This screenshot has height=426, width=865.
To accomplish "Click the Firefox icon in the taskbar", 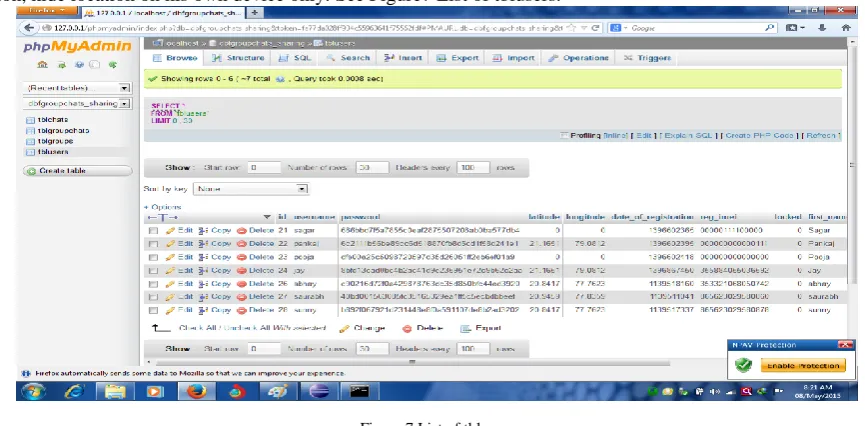I will [196, 391].
